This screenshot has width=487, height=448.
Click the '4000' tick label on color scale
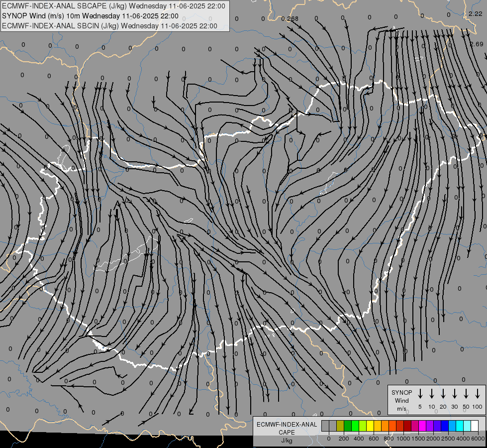pos(463,439)
